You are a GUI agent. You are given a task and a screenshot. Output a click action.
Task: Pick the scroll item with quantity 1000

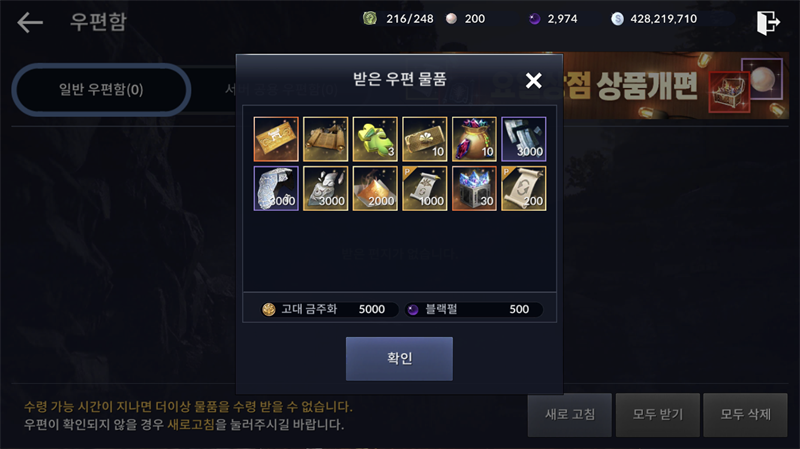(424, 188)
